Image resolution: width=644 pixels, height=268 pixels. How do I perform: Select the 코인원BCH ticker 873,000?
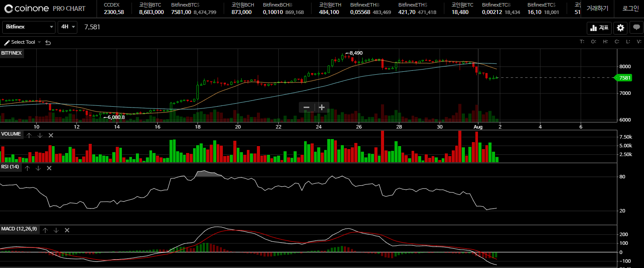[242, 8]
